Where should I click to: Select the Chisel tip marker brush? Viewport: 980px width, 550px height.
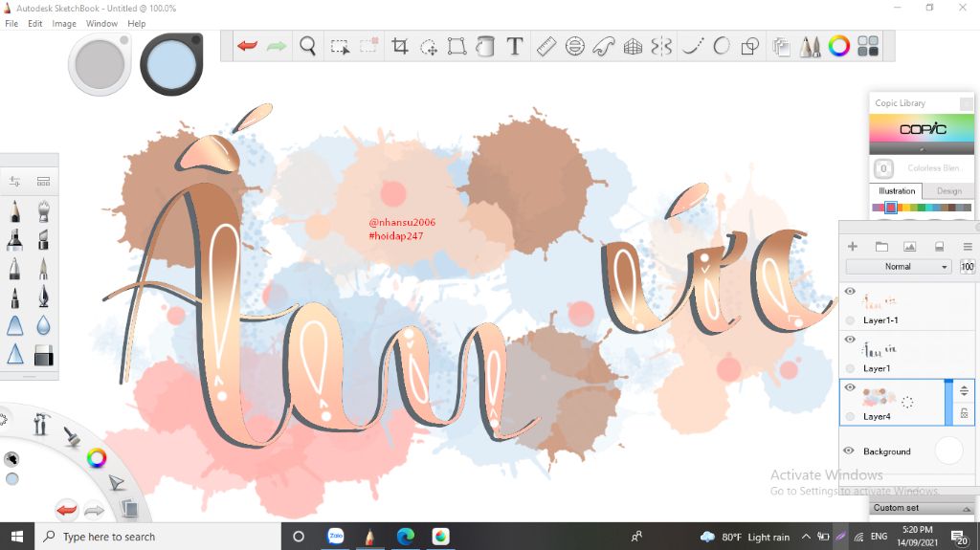click(43, 239)
